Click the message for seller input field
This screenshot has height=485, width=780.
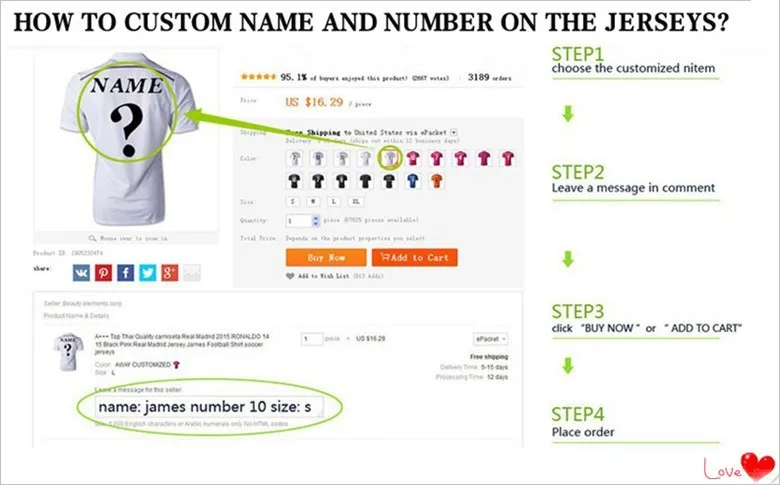(x=209, y=407)
